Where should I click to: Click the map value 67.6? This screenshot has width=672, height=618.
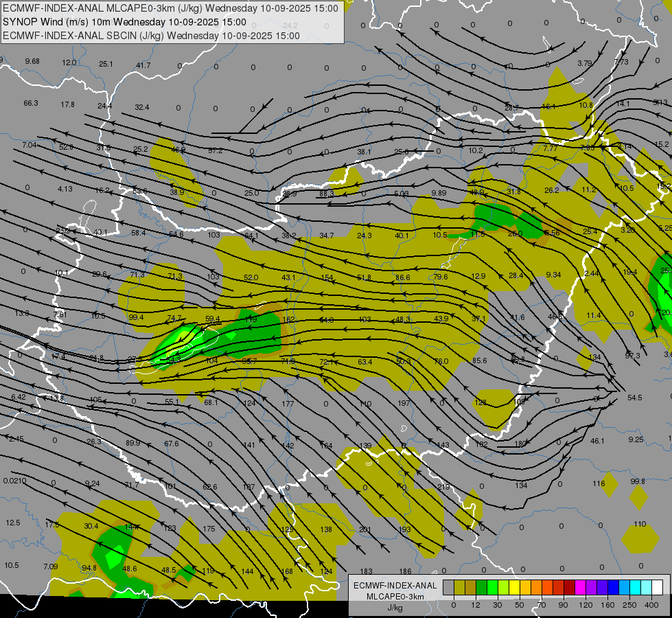172,444
